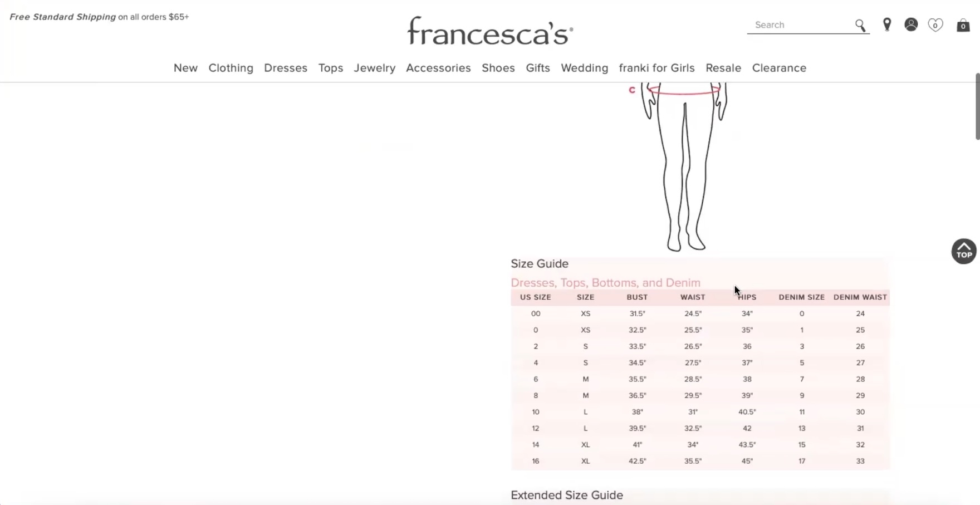This screenshot has height=505, width=980.
Task: Open the Gifts menu item
Action: (x=538, y=68)
